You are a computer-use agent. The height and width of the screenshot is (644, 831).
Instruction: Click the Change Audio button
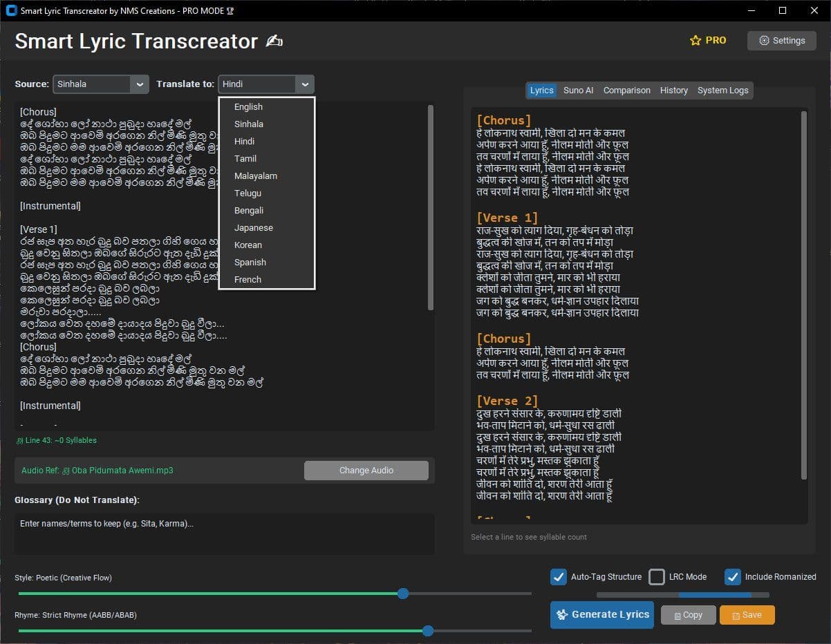366,471
